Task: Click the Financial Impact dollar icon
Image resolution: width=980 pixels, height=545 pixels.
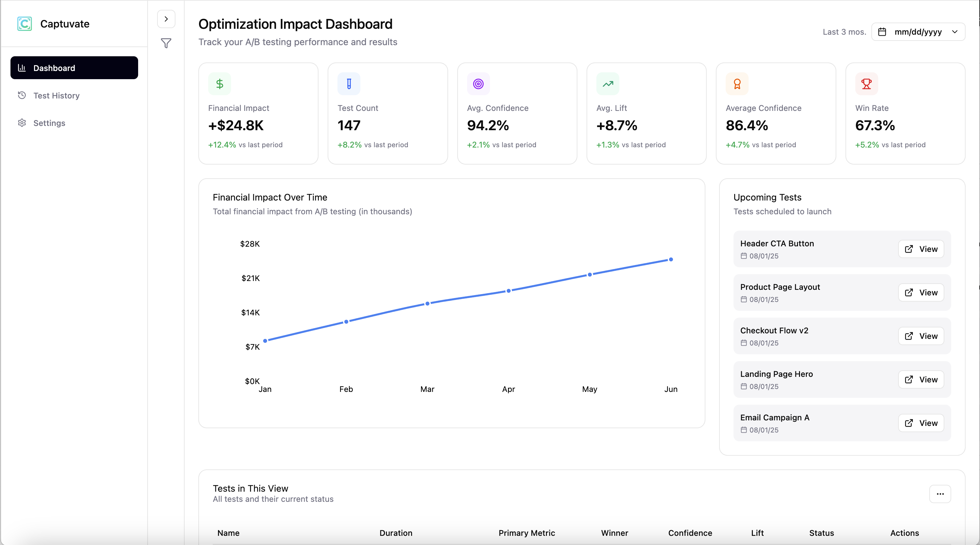Action: [x=220, y=83]
